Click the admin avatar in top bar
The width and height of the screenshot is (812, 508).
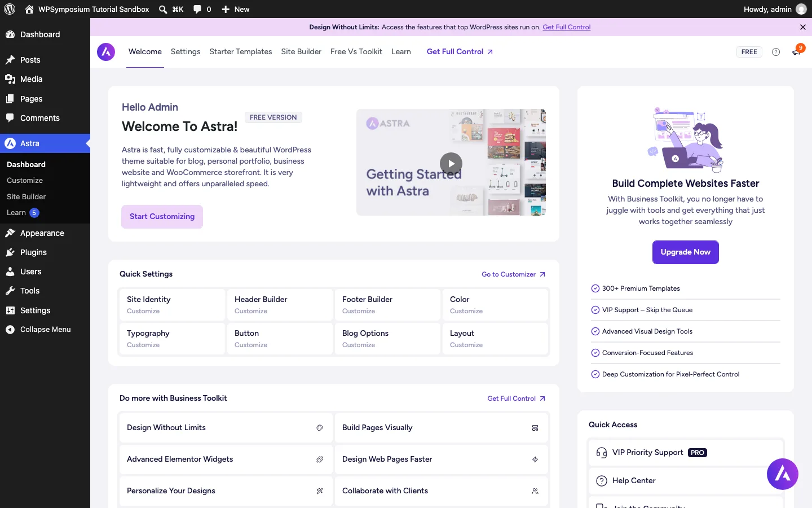801,9
